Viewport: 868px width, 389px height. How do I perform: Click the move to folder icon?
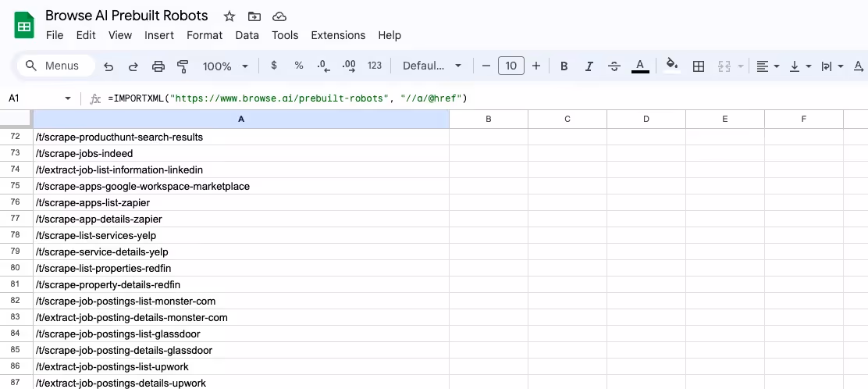pyautogui.click(x=254, y=16)
